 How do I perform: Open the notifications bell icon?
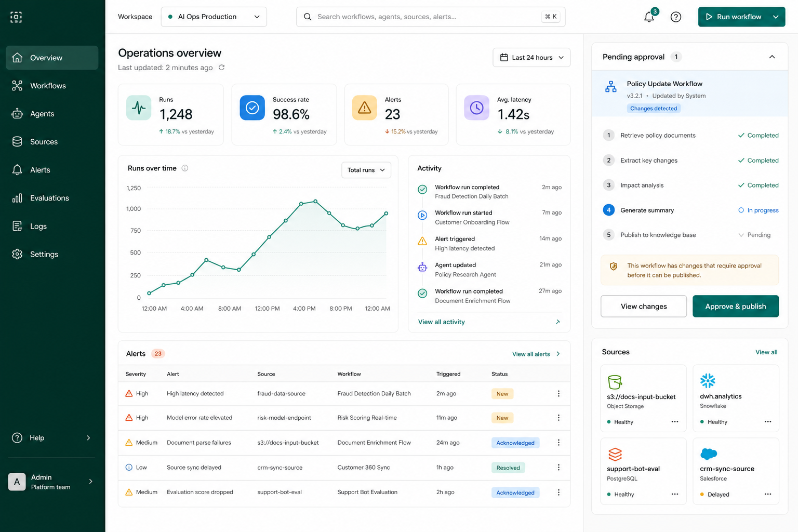(x=649, y=17)
